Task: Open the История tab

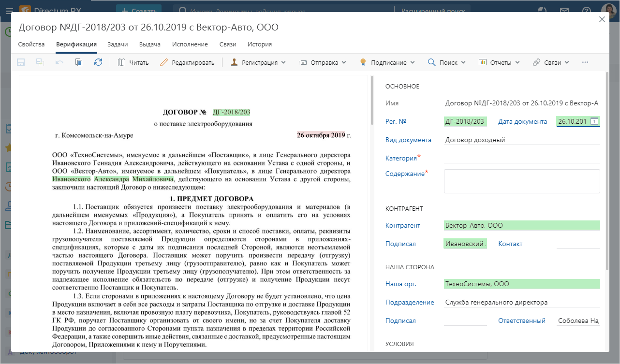Action: pyautogui.click(x=260, y=44)
